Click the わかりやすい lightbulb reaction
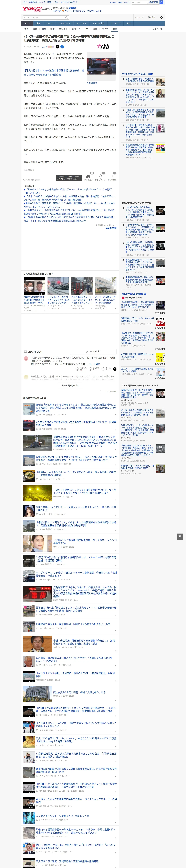 [100, 176]
